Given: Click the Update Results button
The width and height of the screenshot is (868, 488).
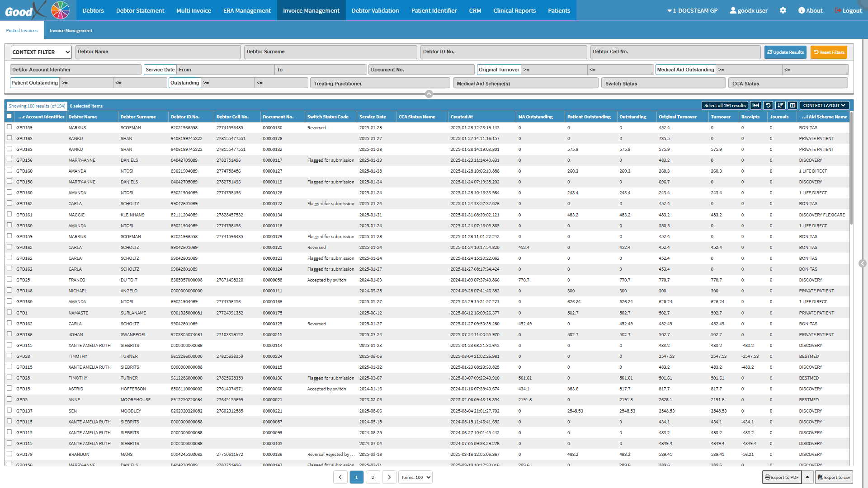Looking at the screenshot, I should [x=785, y=52].
